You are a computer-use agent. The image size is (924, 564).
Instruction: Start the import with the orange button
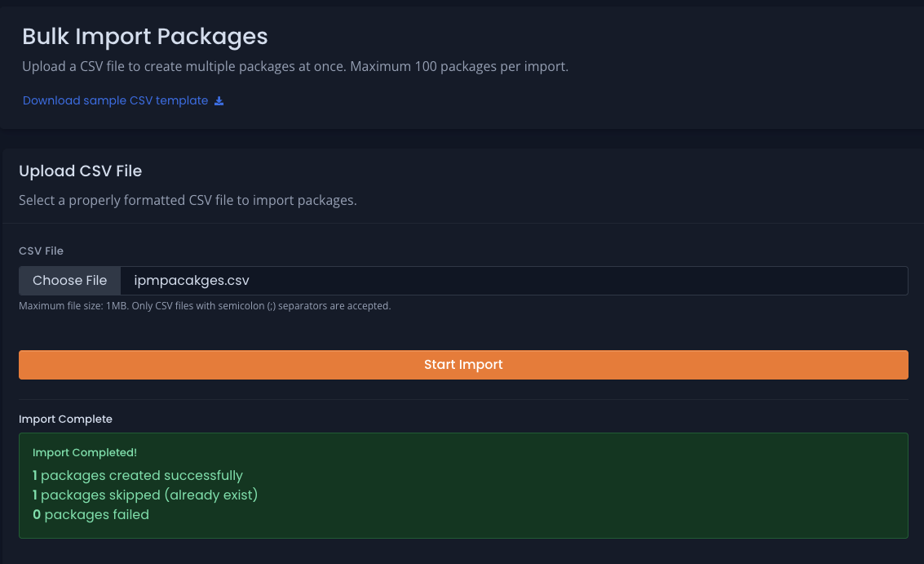point(463,365)
